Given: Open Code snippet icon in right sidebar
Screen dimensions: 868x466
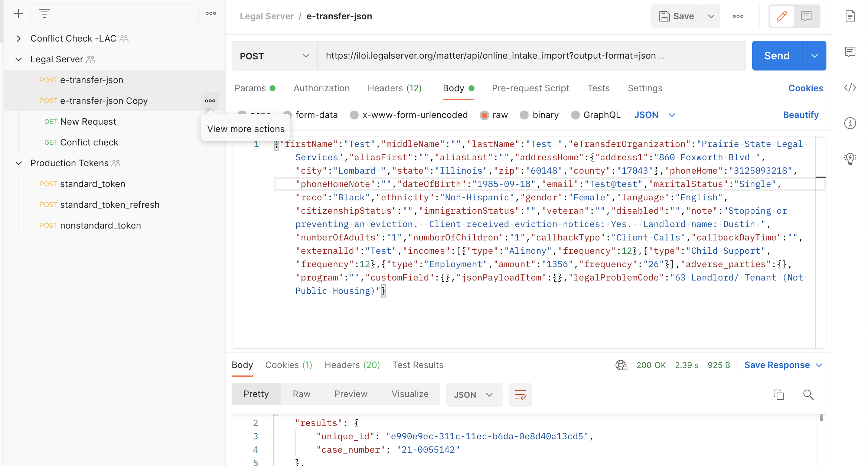Looking at the screenshot, I should tap(850, 88).
